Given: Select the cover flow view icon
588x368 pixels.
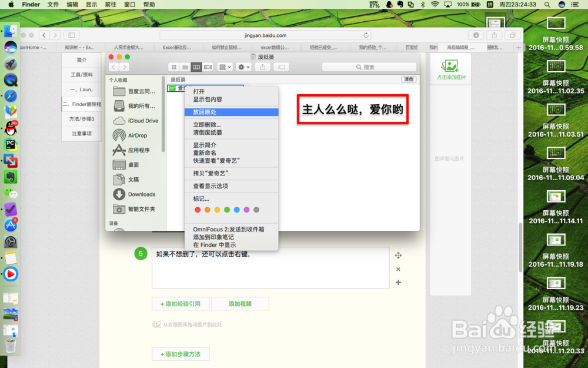Looking at the screenshot, I should click(208, 67).
